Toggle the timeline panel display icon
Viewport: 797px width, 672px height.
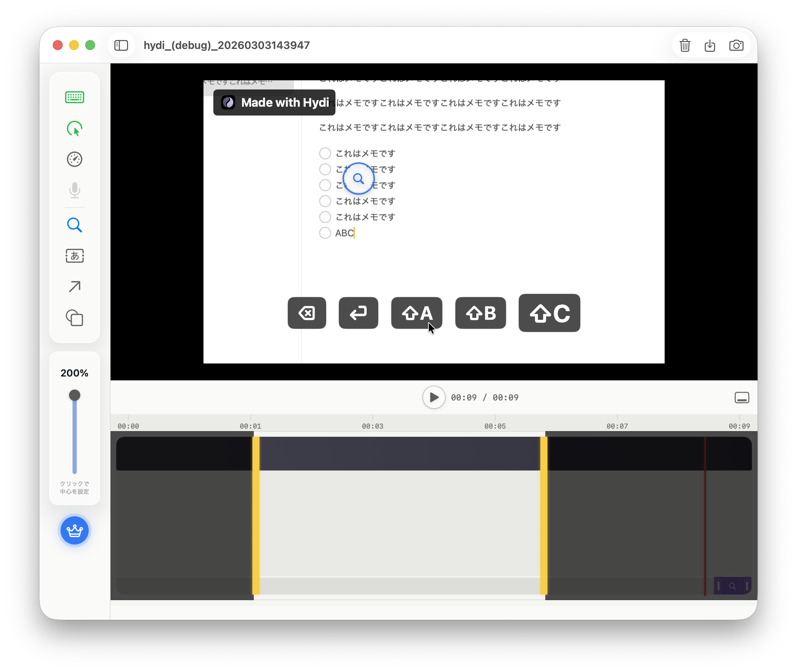(x=741, y=397)
